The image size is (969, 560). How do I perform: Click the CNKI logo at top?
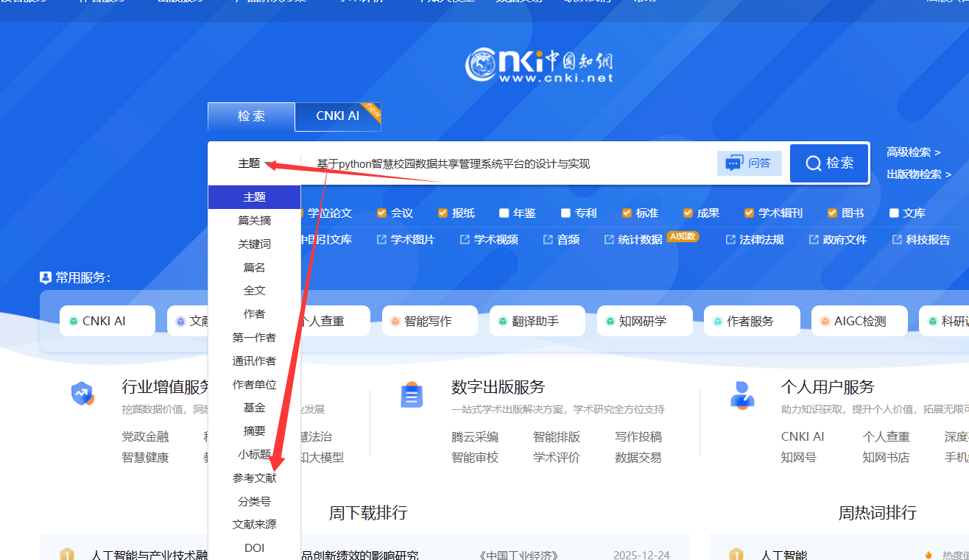[538, 65]
